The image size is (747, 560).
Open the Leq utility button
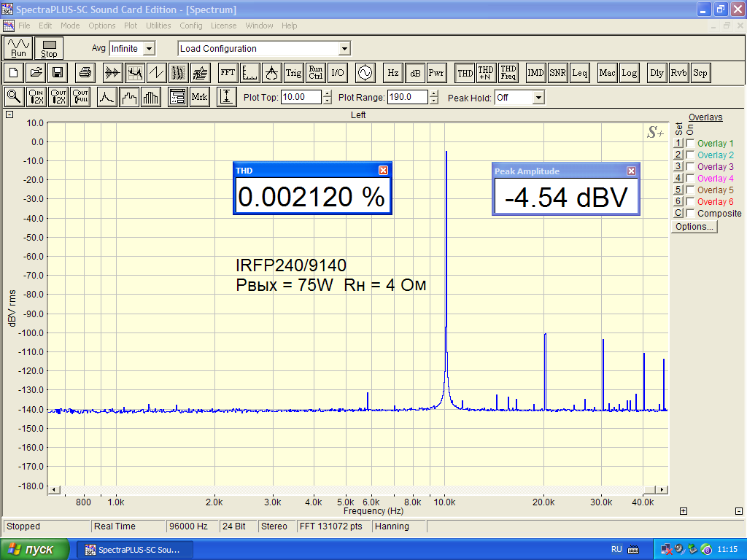tap(579, 72)
